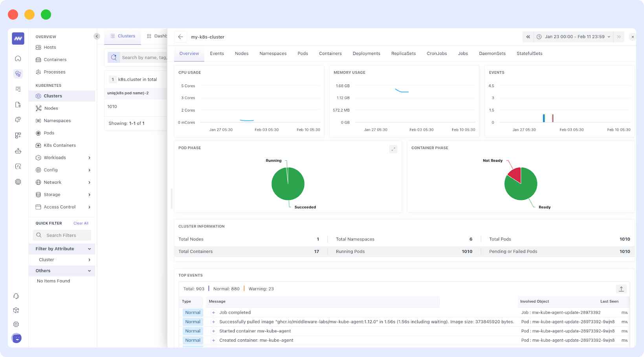The image size is (644, 357).
Task: Collapse the navigation panel with the chevron
Action: (x=97, y=36)
